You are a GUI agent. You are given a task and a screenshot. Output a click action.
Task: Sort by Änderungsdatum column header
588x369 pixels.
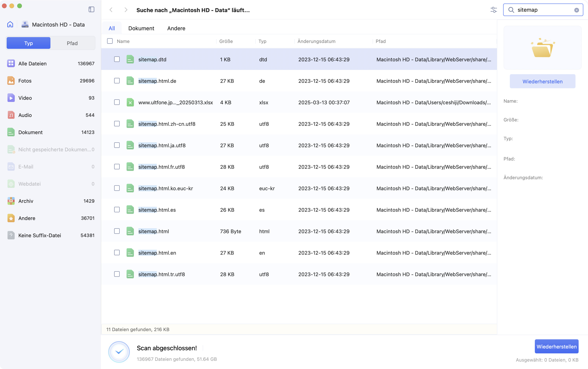point(316,41)
